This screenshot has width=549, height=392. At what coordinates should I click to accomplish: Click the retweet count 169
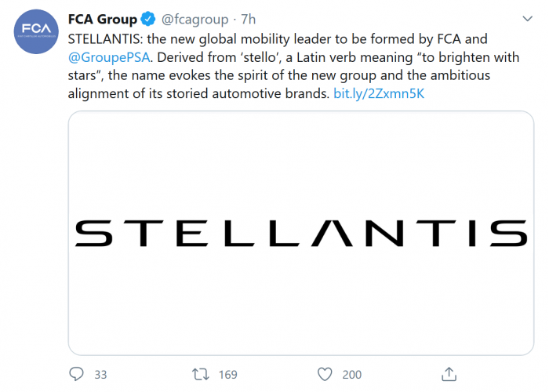pyautogui.click(x=227, y=375)
